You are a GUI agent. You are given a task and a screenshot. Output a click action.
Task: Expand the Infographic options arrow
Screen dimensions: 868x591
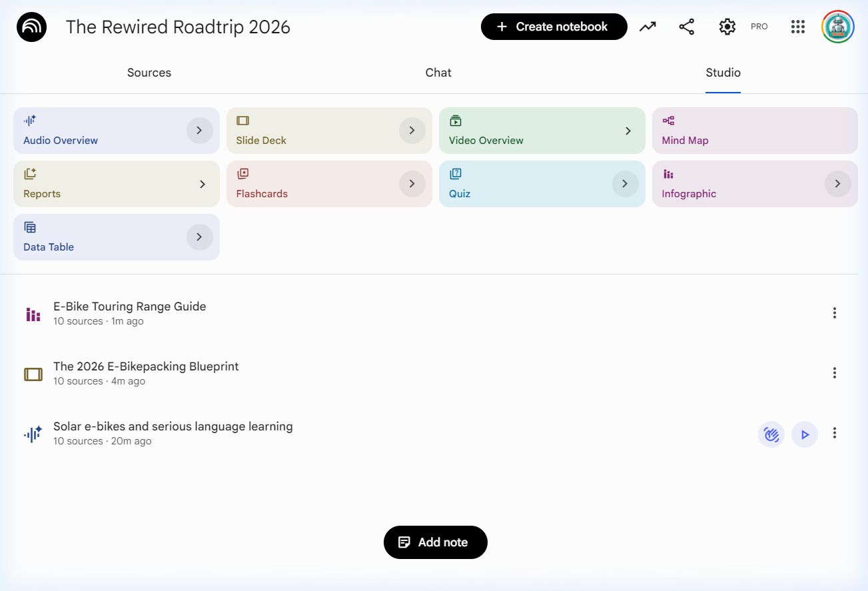(837, 184)
